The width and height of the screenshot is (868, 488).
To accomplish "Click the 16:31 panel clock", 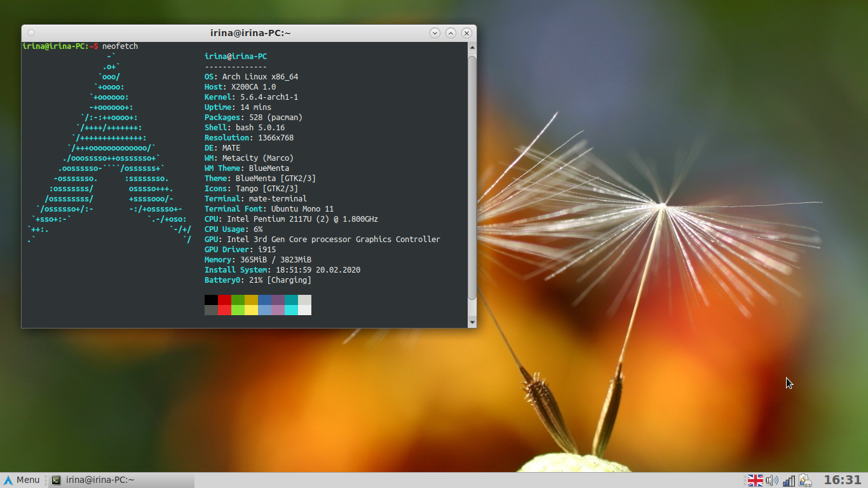I will click(x=842, y=480).
